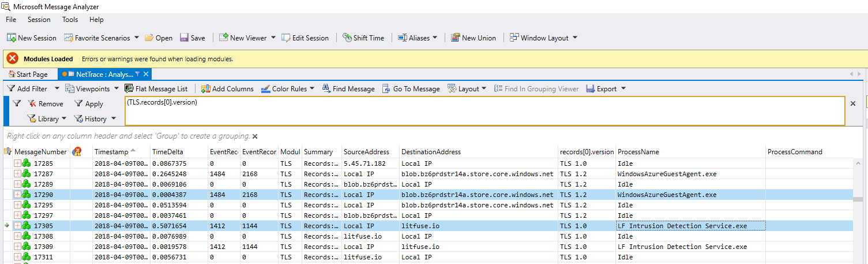
Task: Open the Session menu
Action: click(39, 20)
